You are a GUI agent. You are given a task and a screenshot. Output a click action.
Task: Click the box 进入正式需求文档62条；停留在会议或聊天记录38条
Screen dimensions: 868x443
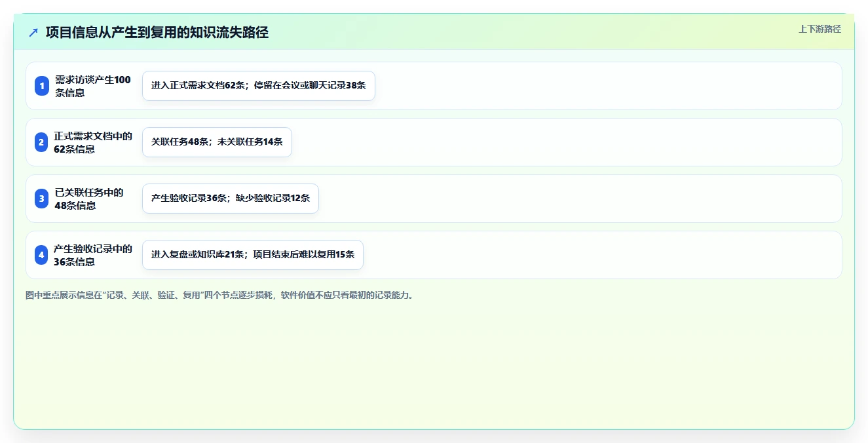coord(259,86)
